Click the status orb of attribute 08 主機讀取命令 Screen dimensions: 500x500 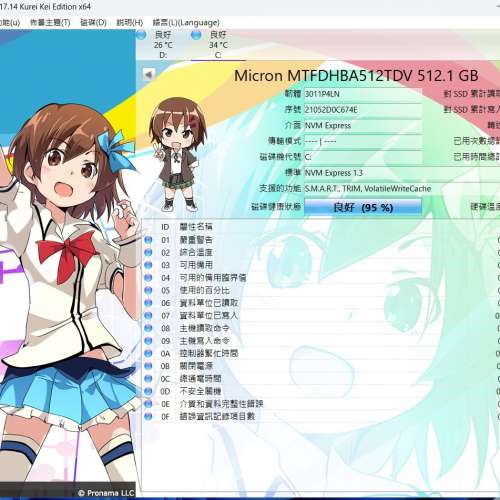pos(148,328)
